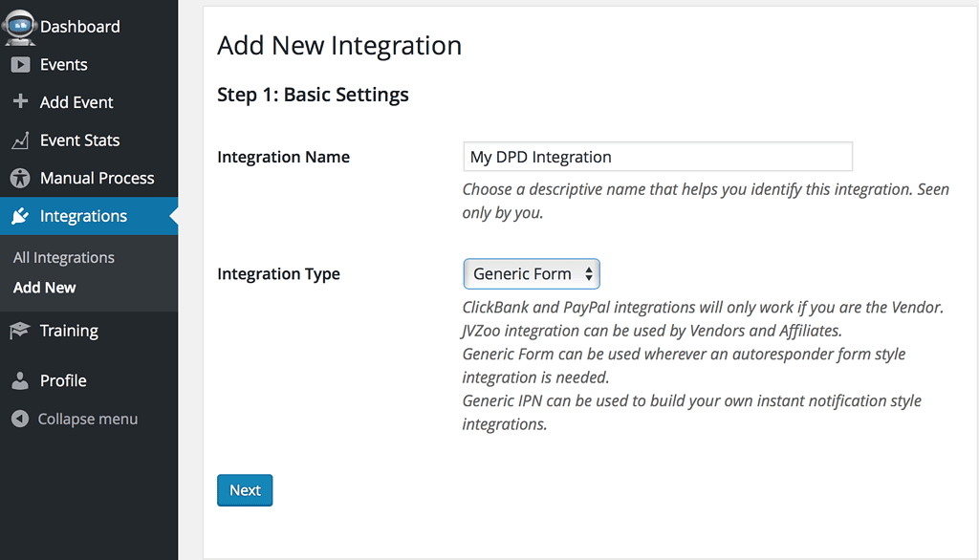979x560 pixels.
Task: Open the All Integrations submenu link
Action: pyautogui.click(x=64, y=258)
